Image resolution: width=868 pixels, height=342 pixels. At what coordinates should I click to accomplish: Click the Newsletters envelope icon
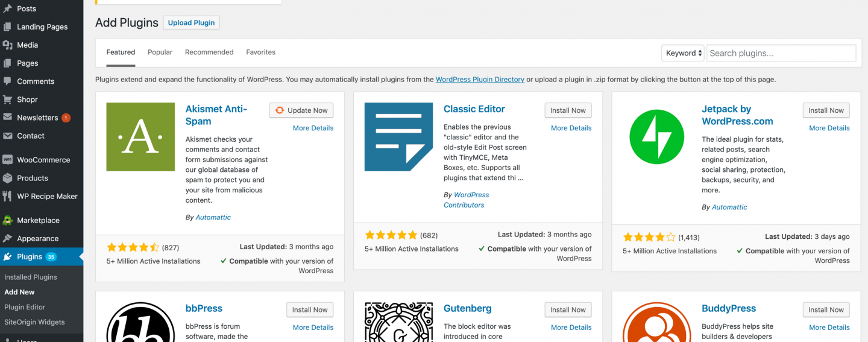click(7, 117)
